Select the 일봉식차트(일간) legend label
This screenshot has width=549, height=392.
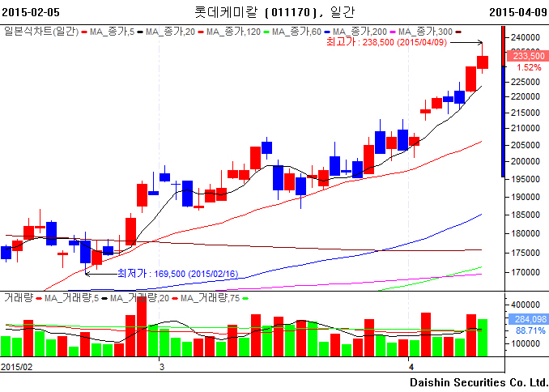[41, 32]
